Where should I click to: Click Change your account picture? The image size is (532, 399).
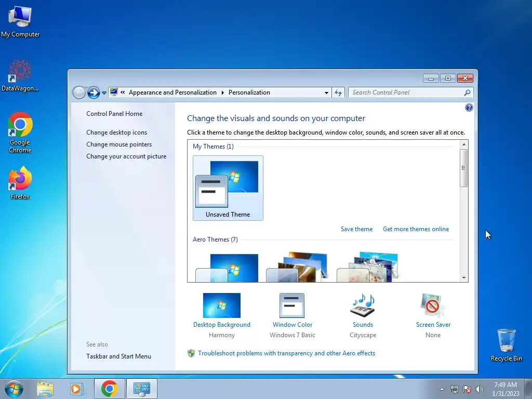coord(126,156)
